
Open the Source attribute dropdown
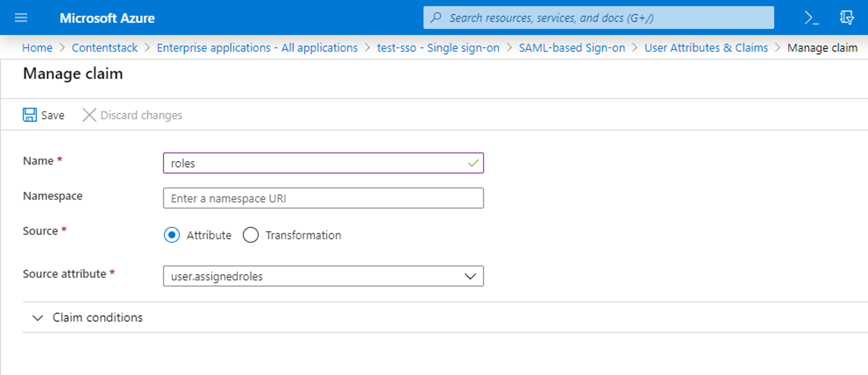click(323, 276)
